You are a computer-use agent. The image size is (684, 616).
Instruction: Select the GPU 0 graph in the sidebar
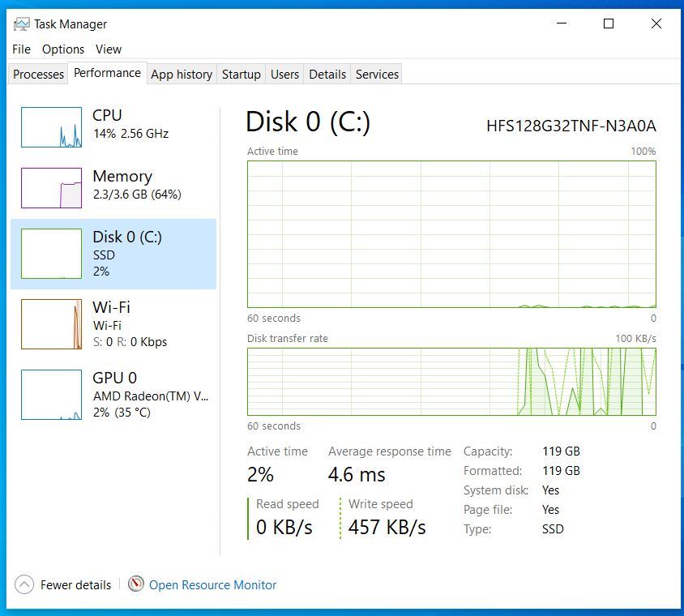click(51, 395)
